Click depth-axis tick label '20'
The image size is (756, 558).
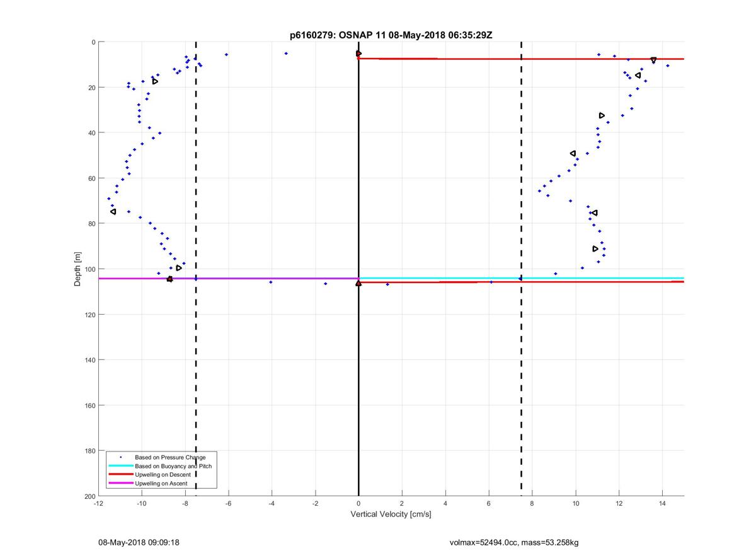[x=91, y=88]
